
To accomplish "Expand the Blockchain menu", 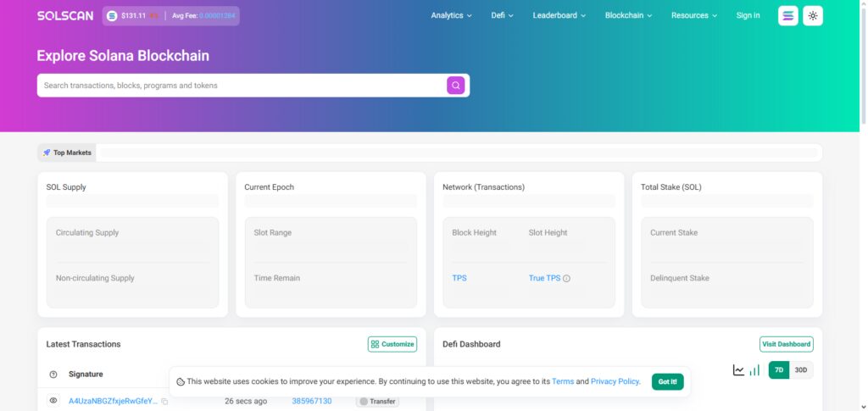I will [x=628, y=15].
